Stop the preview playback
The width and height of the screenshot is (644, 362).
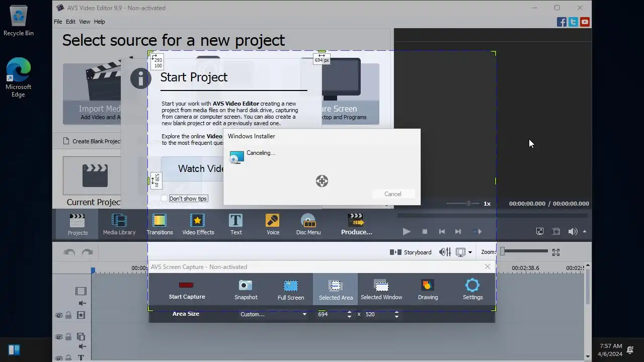[x=425, y=231]
